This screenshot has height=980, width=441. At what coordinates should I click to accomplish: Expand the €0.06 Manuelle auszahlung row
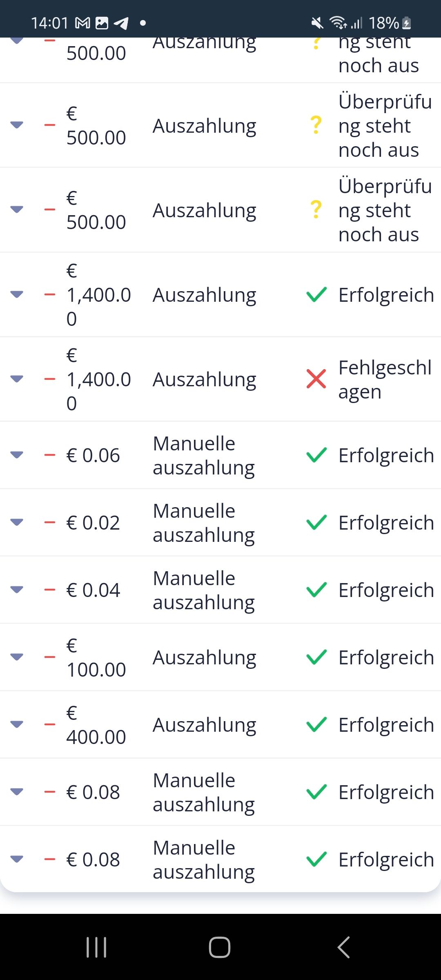pos(17,455)
